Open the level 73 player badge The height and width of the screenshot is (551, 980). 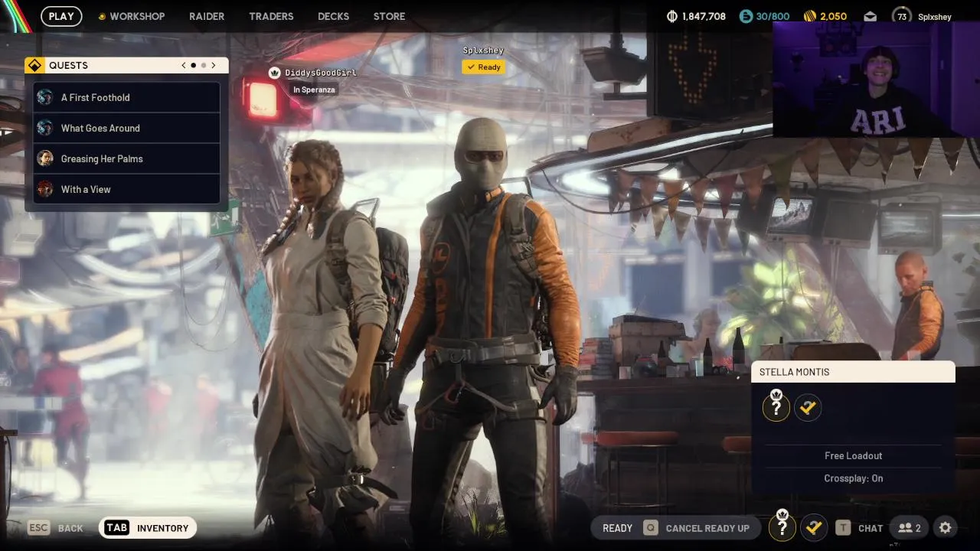point(902,16)
